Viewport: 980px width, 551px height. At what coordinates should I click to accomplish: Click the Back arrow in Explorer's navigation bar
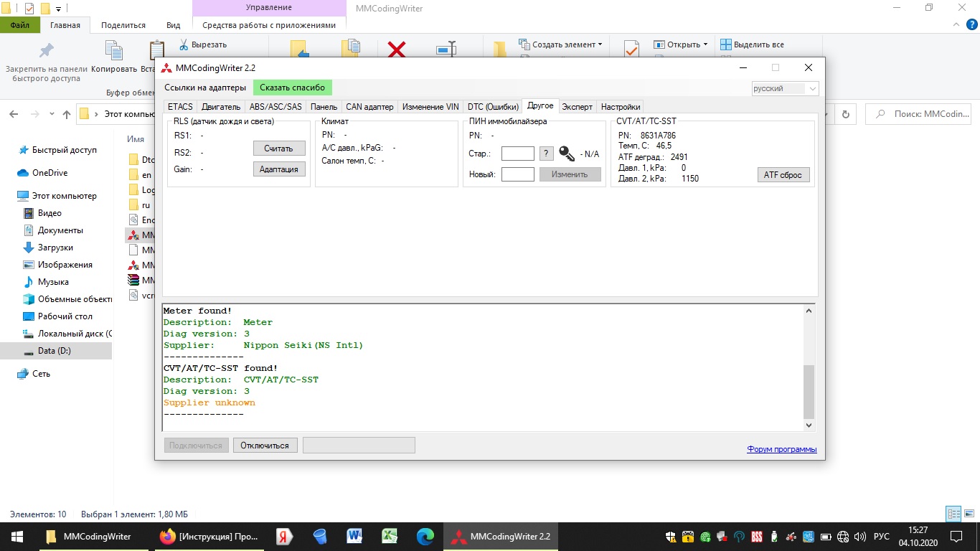[x=14, y=114]
